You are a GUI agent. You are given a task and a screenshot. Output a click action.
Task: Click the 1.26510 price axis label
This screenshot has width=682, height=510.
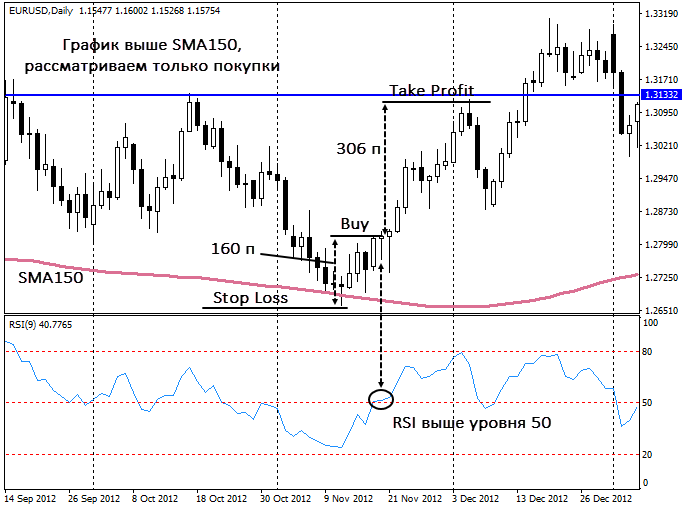pos(662,310)
